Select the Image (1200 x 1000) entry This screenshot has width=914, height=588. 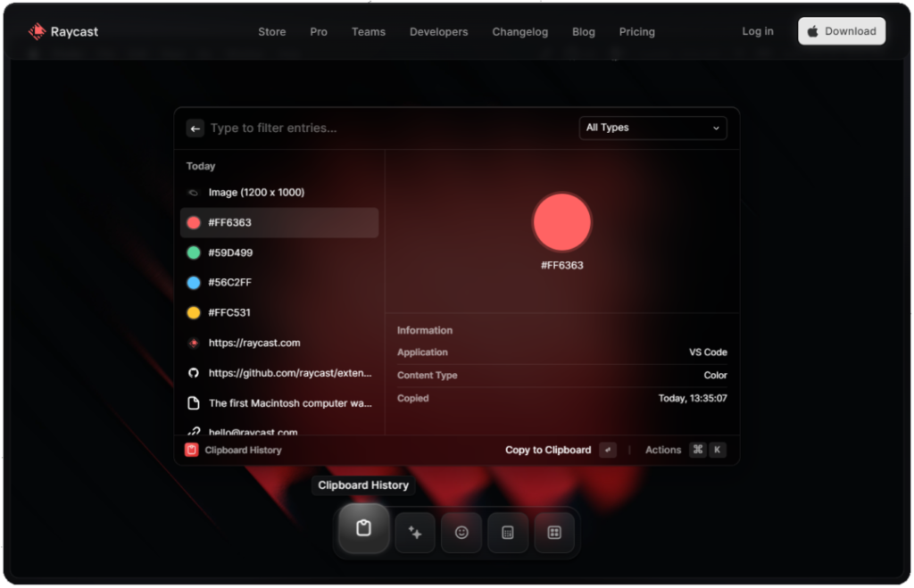pyautogui.click(x=279, y=193)
